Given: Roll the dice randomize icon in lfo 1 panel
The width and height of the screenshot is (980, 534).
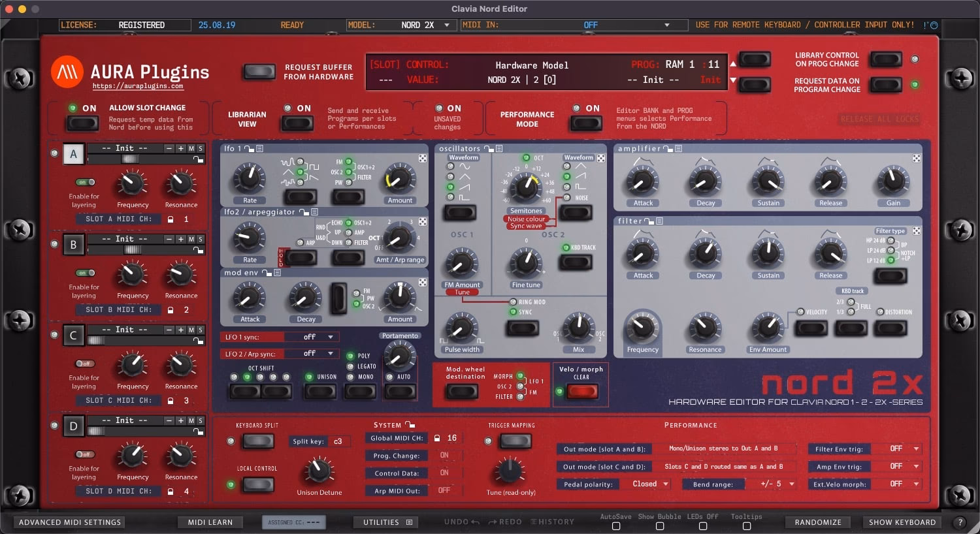Looking at the screenshot, I should click(x=422, y=159).
